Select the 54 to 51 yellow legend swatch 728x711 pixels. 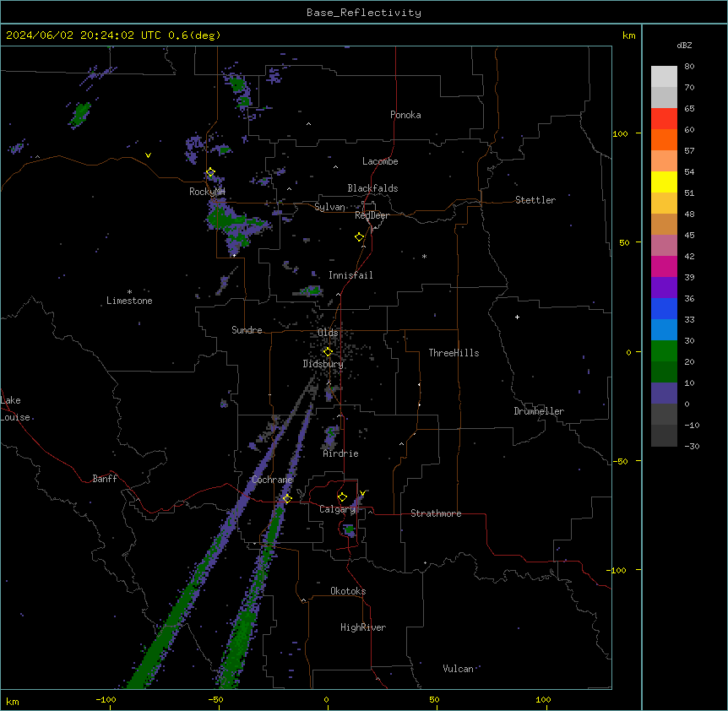(664, 182)
